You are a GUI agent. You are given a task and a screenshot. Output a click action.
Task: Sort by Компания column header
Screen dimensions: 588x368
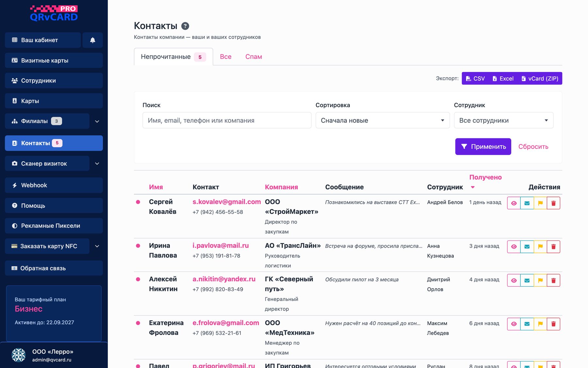coord(281,187)
